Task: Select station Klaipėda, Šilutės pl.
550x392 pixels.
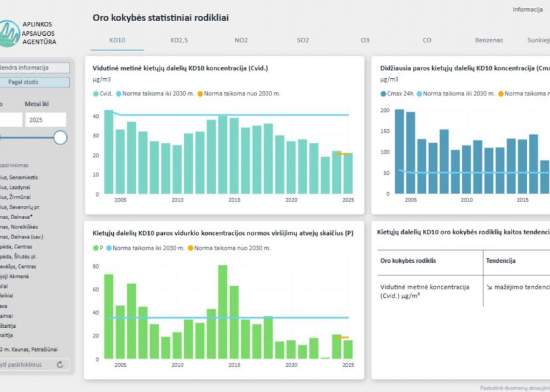Action: click(x=19, y=256)
